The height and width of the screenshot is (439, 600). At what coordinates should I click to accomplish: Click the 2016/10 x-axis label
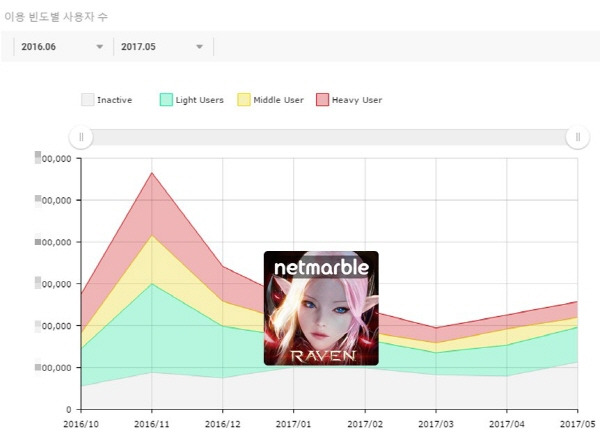click(x=81, y=424)
